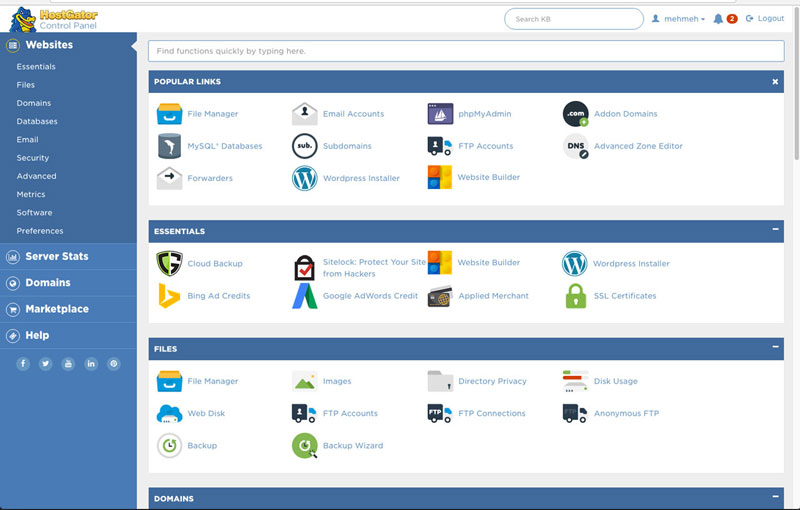The width and height of the screenshot is (800, 510).
Task: Click the Bing Ad Credits icon
Action: [x=169, y=296]
